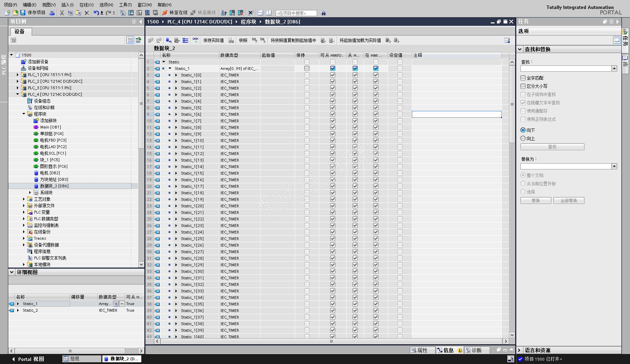Enable the 区分大小写 checkbox

pos(523,86)
